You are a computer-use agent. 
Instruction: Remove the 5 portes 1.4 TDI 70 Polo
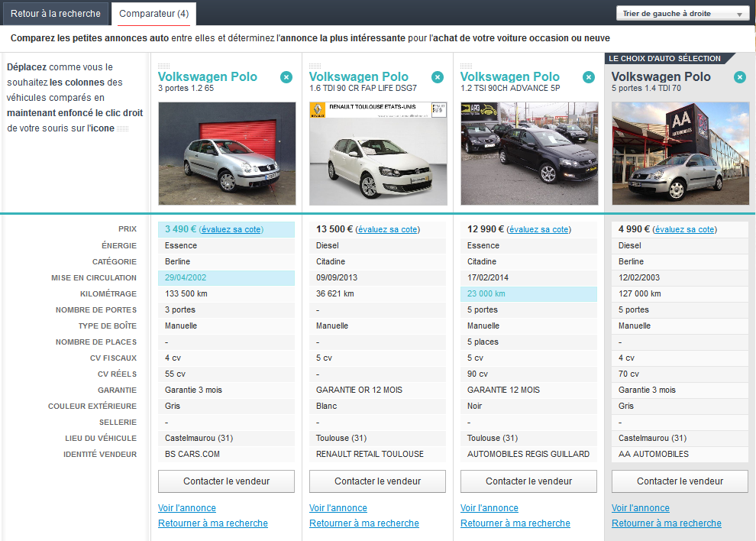[x=740, y=77]
